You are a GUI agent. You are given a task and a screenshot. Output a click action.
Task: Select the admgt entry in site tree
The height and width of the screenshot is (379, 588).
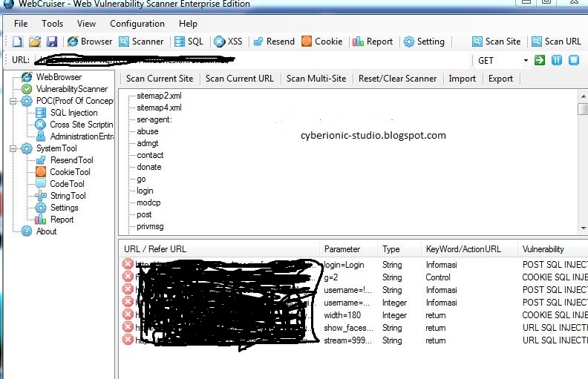pyautogui.click(x=148, y=143)
